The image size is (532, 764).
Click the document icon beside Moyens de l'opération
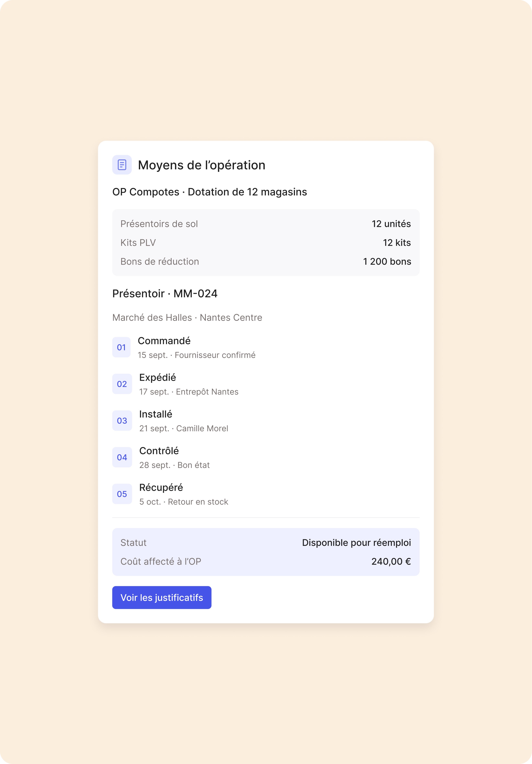122,165
